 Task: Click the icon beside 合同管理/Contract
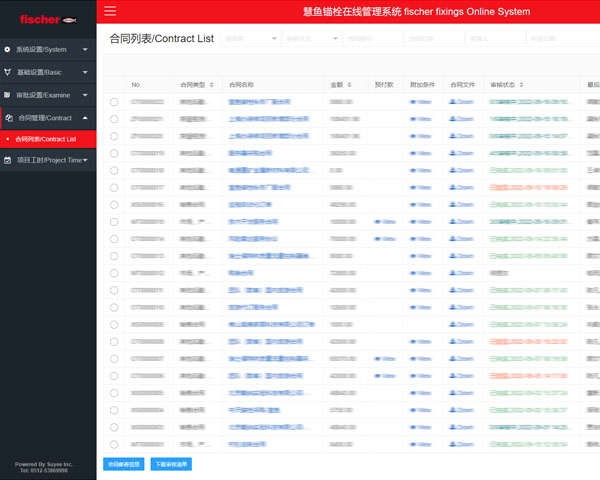coord(8,118)
